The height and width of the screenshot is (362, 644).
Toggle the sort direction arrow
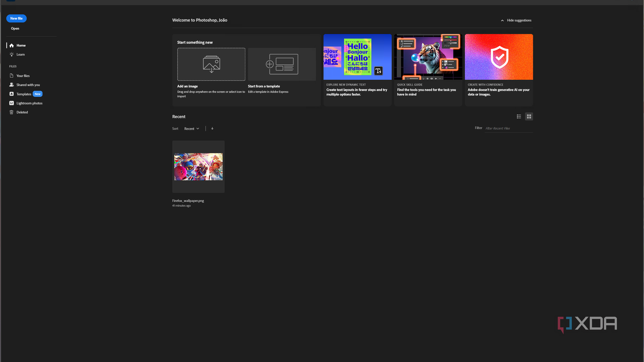(x=212, y=128)
